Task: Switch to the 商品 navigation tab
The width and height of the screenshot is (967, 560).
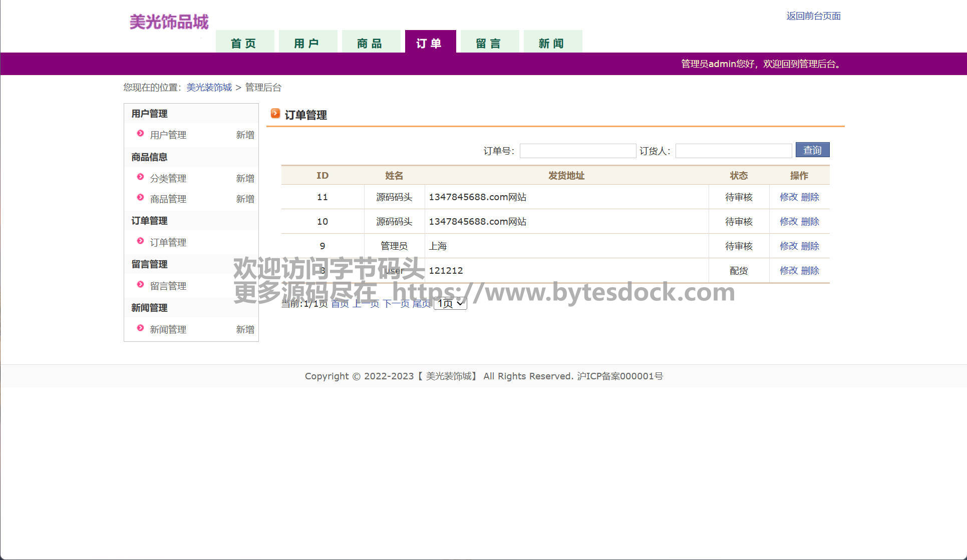Action: tap(370, 43)
